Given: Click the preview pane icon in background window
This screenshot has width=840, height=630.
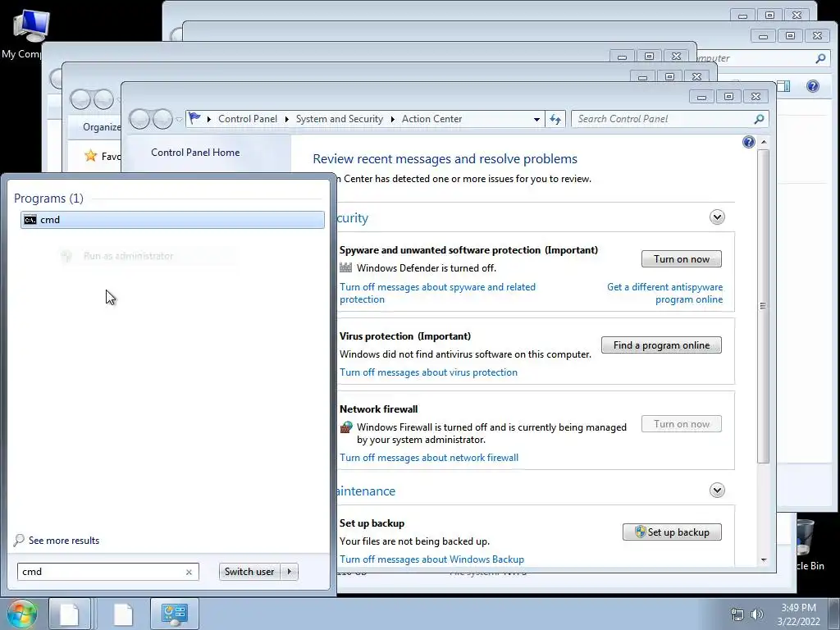Looking at the screenshot, I should click(783, 86).
